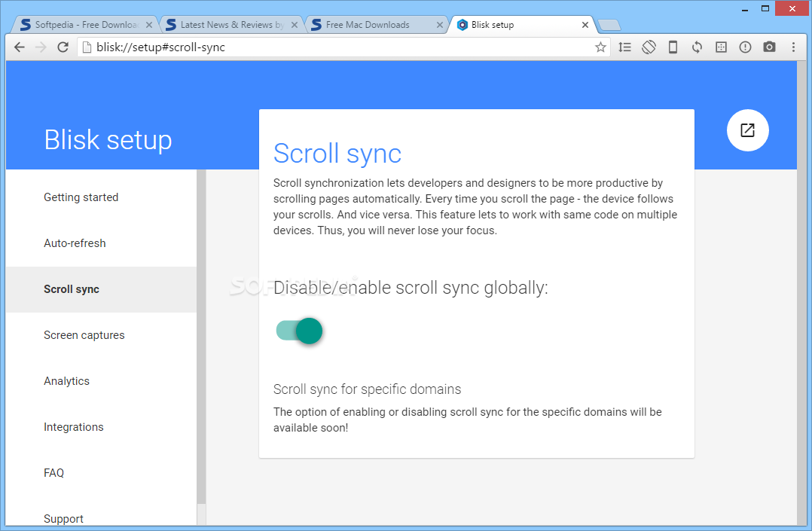The image size is (812, 531).
Task: Open FAQ section
Action: tap(101, 473)
